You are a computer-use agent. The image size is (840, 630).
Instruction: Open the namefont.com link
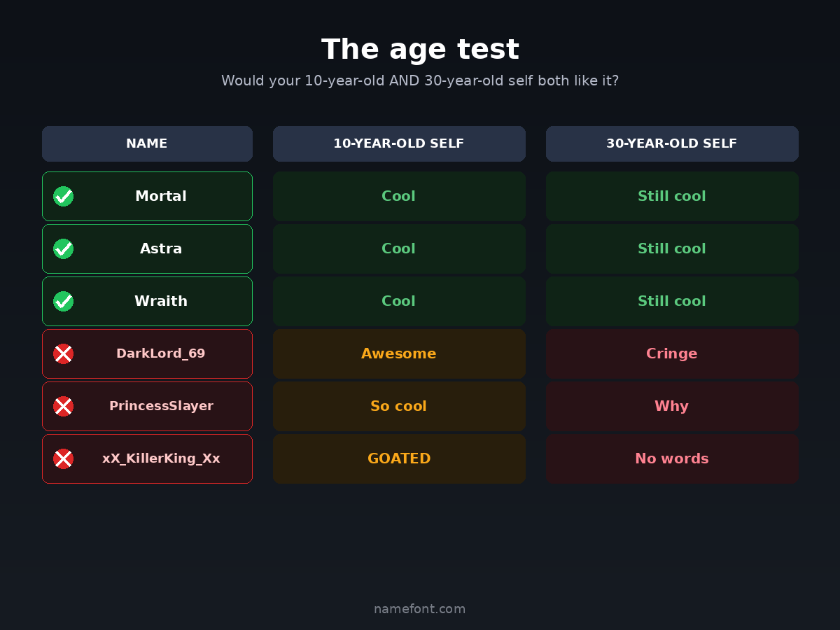[420, 609]
